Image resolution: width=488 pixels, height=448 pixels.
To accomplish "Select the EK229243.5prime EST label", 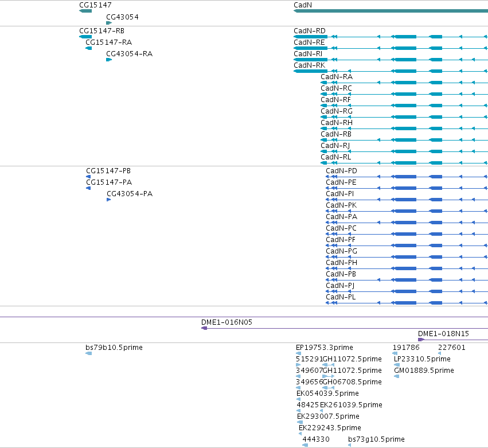I will click(x=330, y=428).
